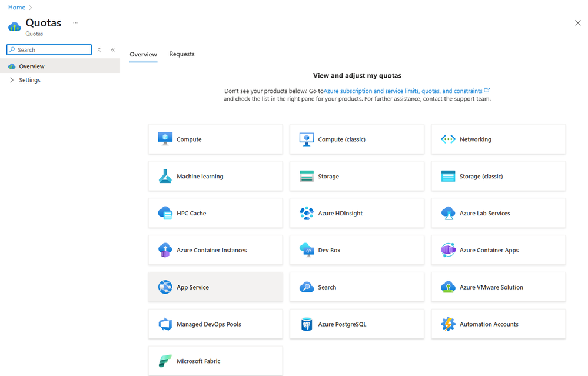Click the Storage (classic) icon
This screenshot has height=376, width=588.
[x=448, y=176]
